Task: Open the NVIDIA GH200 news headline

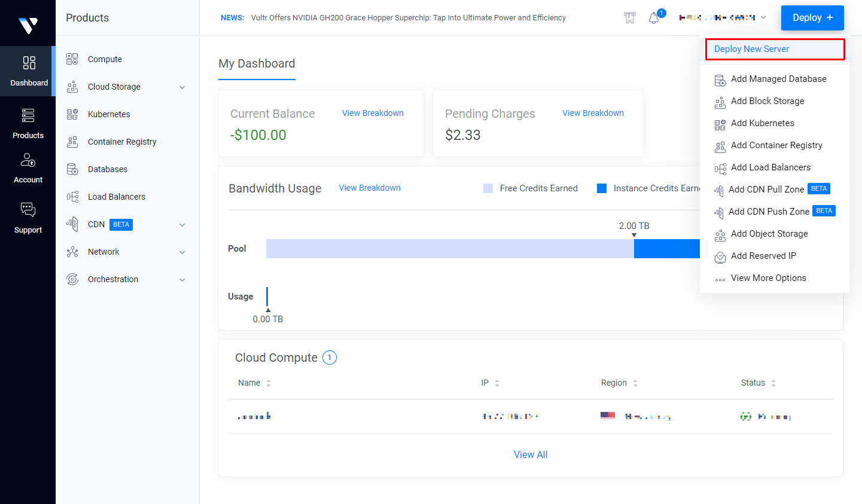Action: (409, 18)
